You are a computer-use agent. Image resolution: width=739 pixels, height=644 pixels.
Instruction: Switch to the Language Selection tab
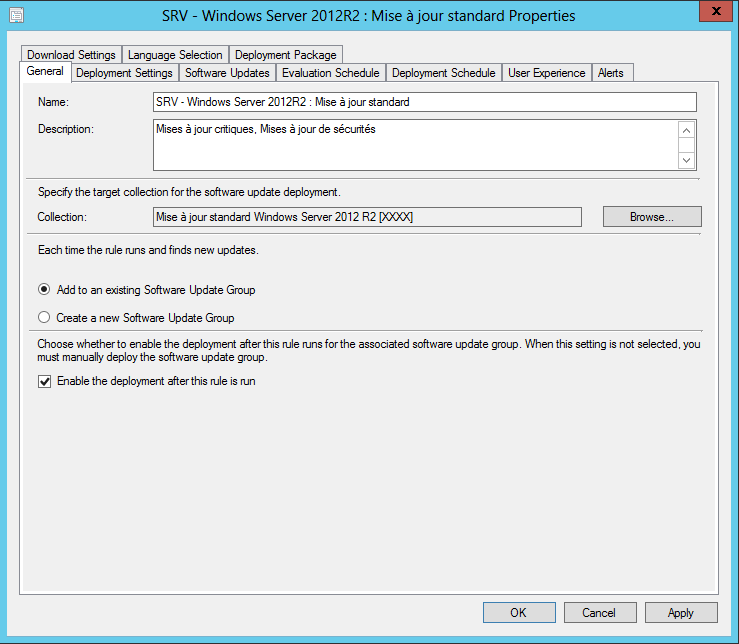(x=175, y=55)
